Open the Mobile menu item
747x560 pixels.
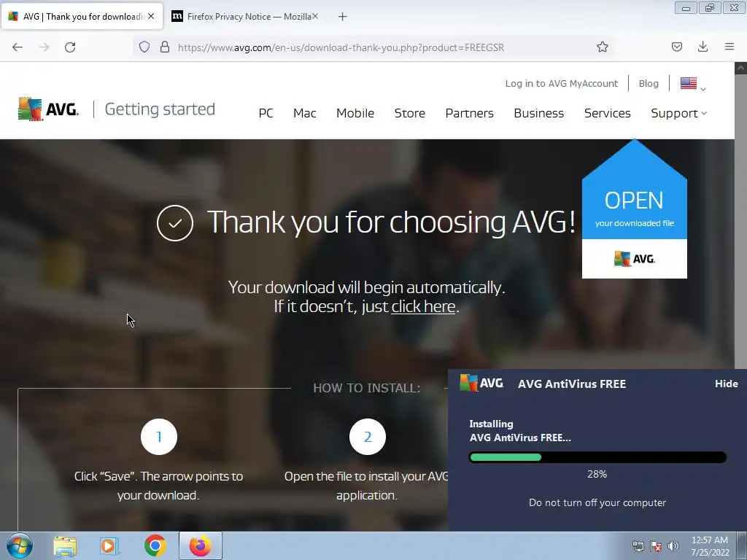pos(355,113)
